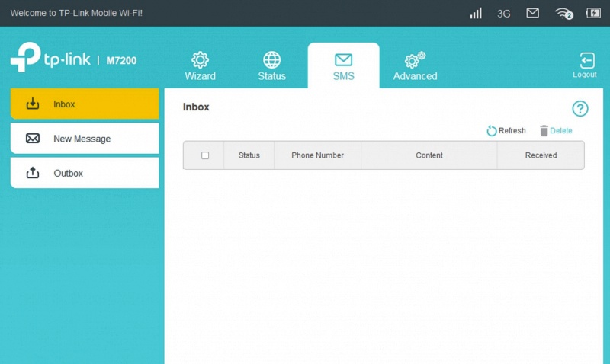
Task: Click the Received column header
Action: click(541, 155)
